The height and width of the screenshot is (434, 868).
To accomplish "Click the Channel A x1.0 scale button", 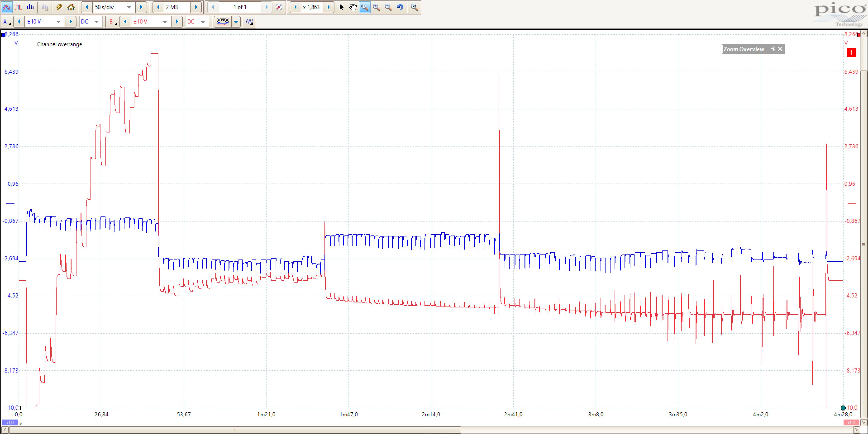I will tap(10, 422).
